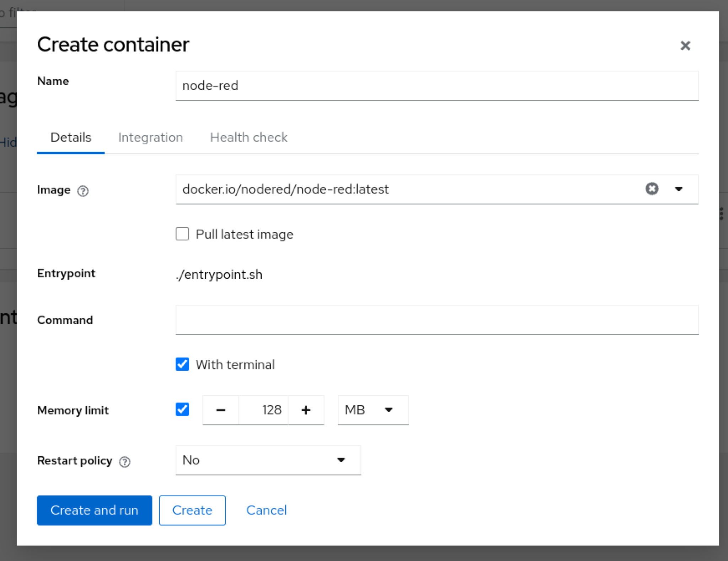The height and width of the screenshot is (561, 728).
Task: Decrease memory limit with the minus button
Action: 221,410
